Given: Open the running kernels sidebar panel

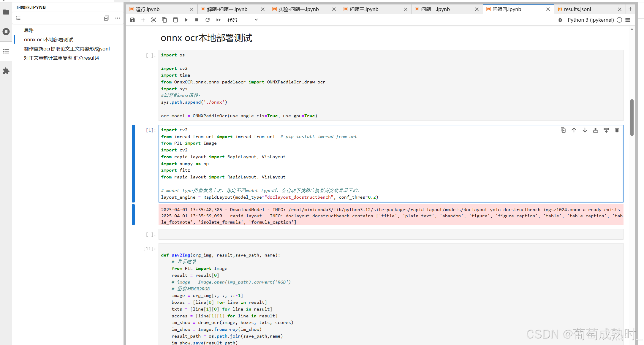Looking at the screenshot, I should 6,31.
